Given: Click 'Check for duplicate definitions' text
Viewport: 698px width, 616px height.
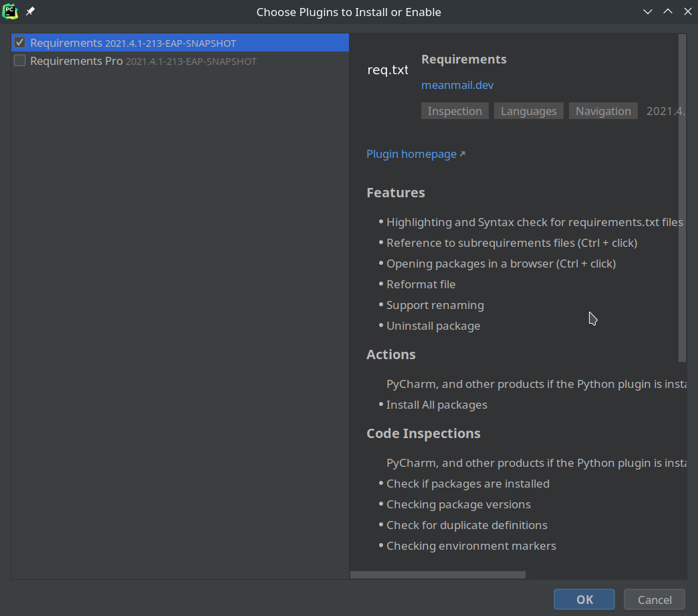Looking at the screenshot, I should (x=467, y=525).
